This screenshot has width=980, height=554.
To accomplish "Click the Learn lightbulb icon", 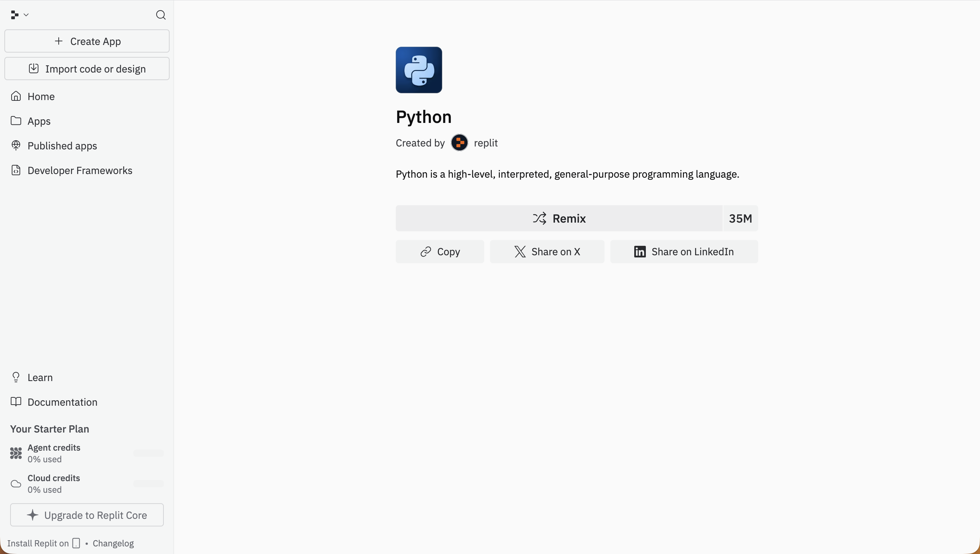I will [x=16, y=377].
